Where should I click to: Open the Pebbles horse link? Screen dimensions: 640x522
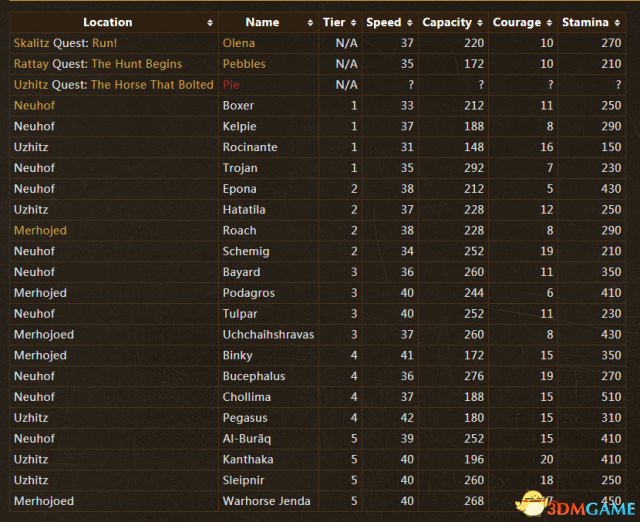[244, 64]
